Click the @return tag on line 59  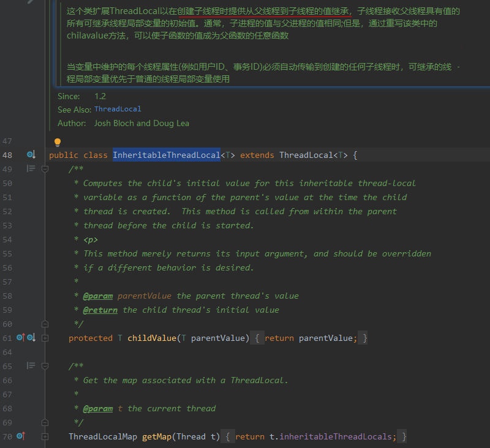click(100, 310)
